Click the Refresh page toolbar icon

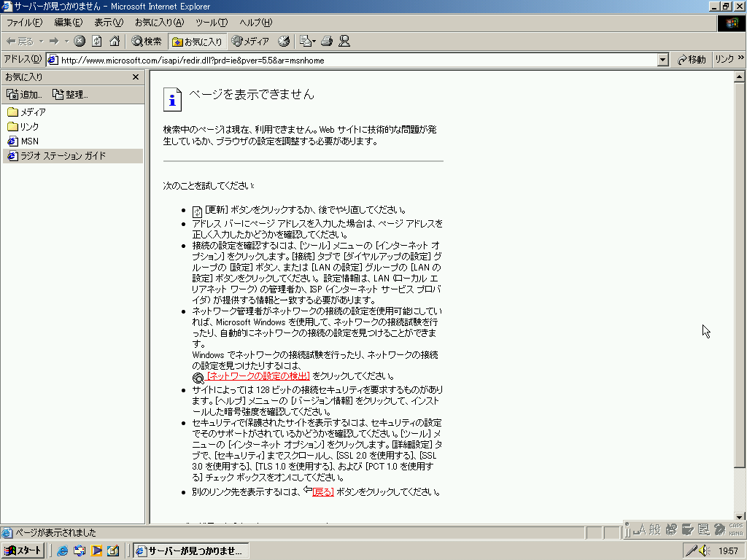(97, 42)
